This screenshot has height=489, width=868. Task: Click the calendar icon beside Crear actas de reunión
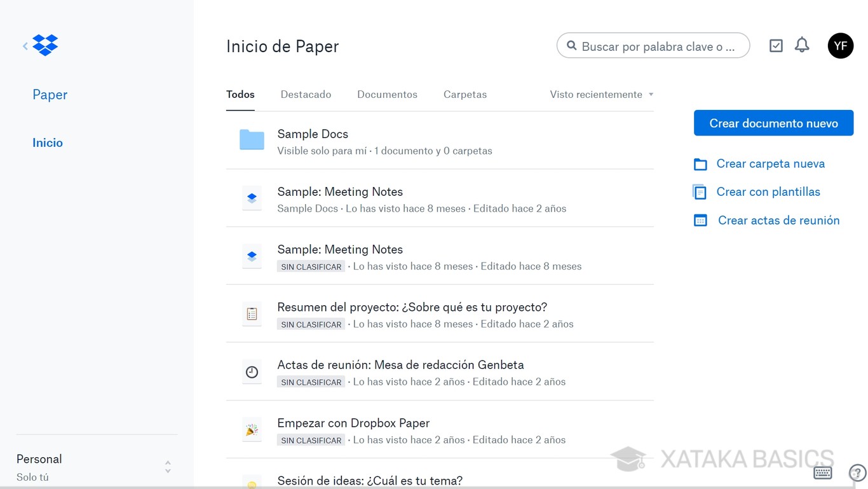[700, 219]
